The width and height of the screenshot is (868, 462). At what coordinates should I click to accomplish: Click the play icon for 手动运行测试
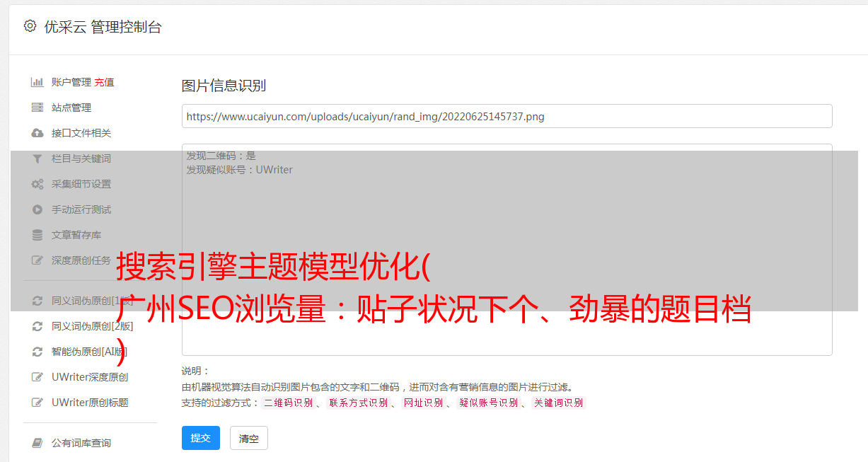[x=37, y=209]
